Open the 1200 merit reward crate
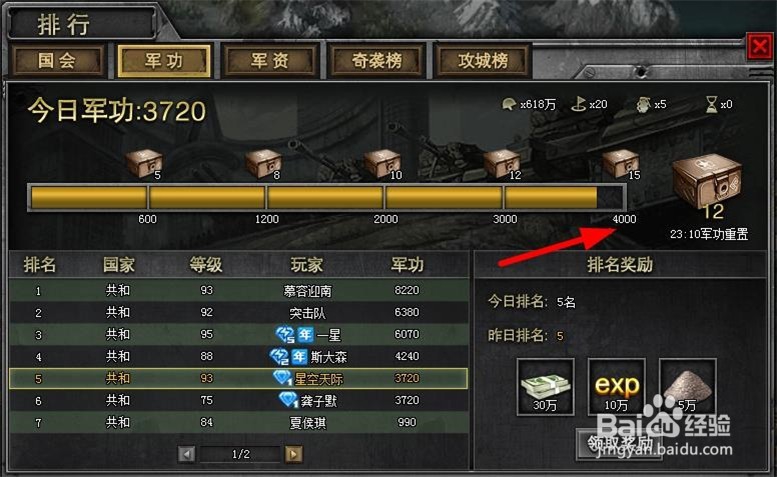Screen dimensions: 777x477 pyautogui.click(x=263, y=164)
